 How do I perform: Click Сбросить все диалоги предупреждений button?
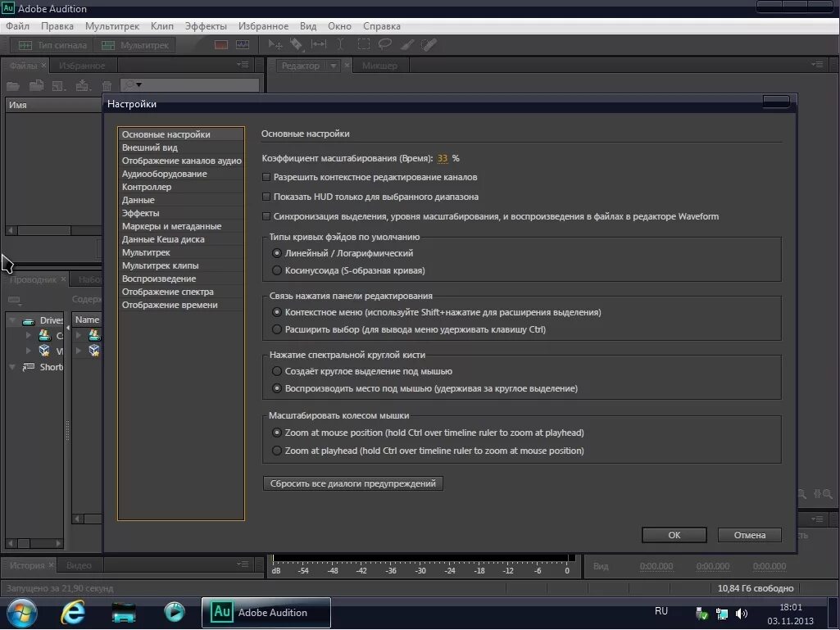coord(353,483)
